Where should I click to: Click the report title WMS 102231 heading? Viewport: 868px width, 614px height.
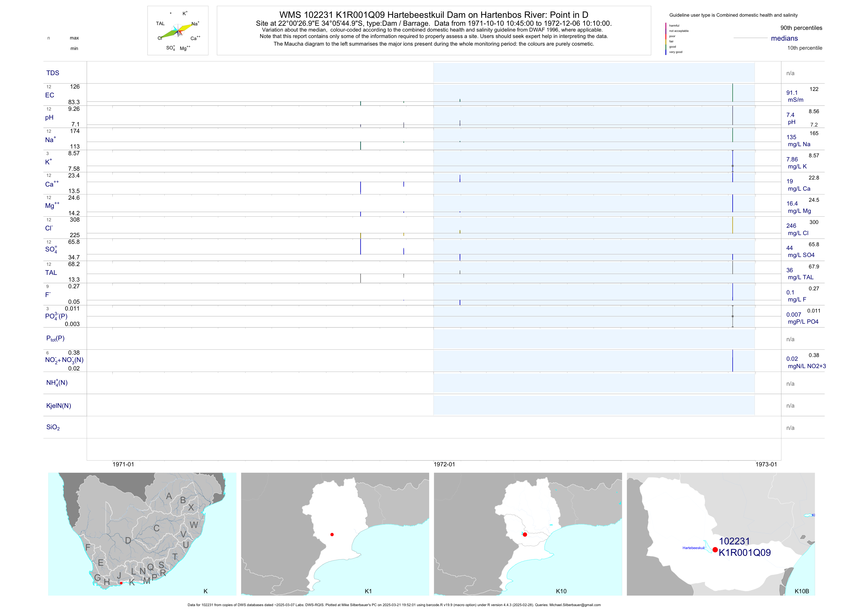click(x=434, y=15)
